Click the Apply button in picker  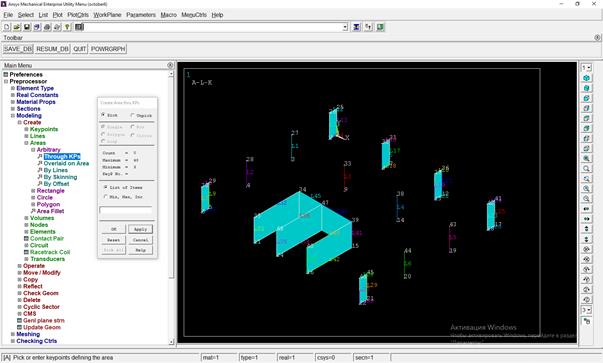pos(140,229)
